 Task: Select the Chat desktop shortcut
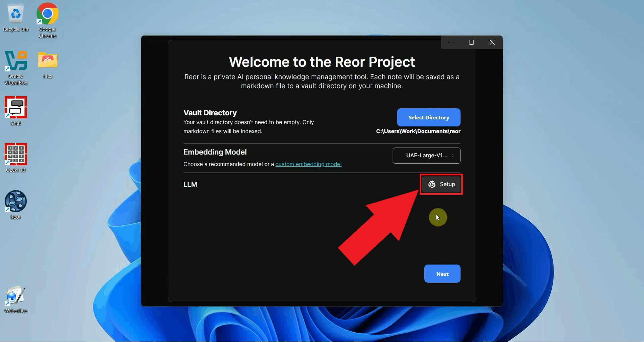[x=16, y=111]
